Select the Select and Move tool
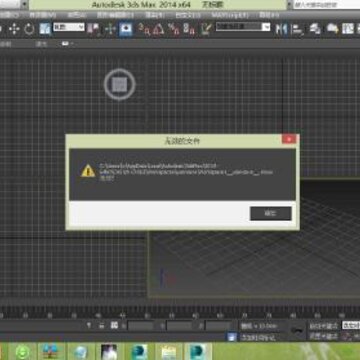This screenshot has height=360, width=360. [x=14, y=29]
